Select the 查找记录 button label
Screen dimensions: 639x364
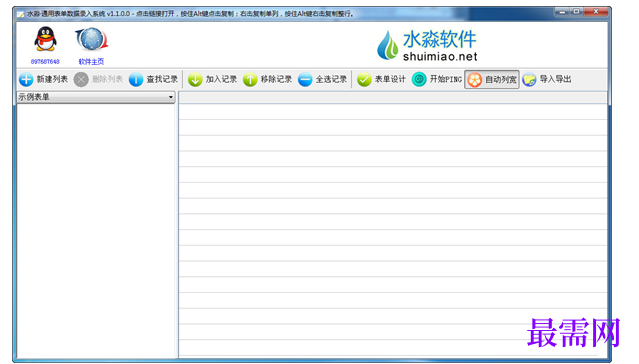162,79
